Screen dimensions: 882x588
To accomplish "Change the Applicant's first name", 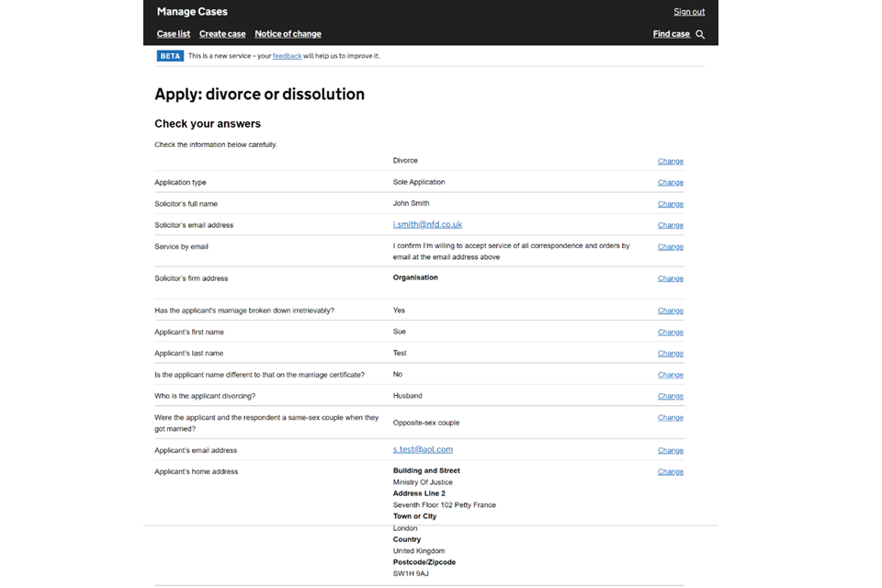I will click(x=670, y=333).
